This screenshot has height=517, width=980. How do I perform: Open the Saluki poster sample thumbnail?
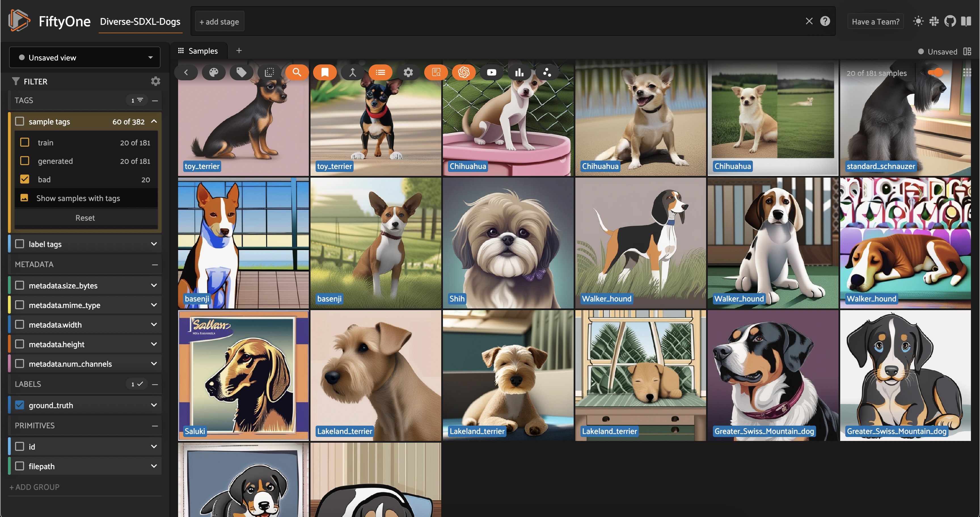coord(244,375)
